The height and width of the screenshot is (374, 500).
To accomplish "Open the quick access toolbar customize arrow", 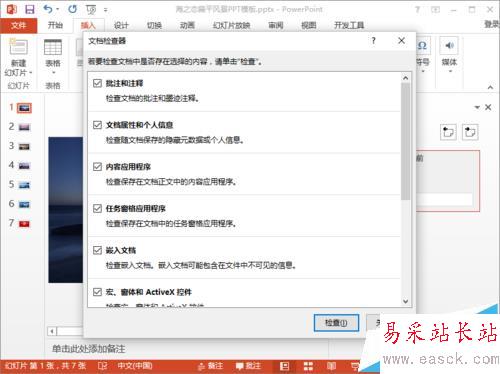I will click(106, 10).
